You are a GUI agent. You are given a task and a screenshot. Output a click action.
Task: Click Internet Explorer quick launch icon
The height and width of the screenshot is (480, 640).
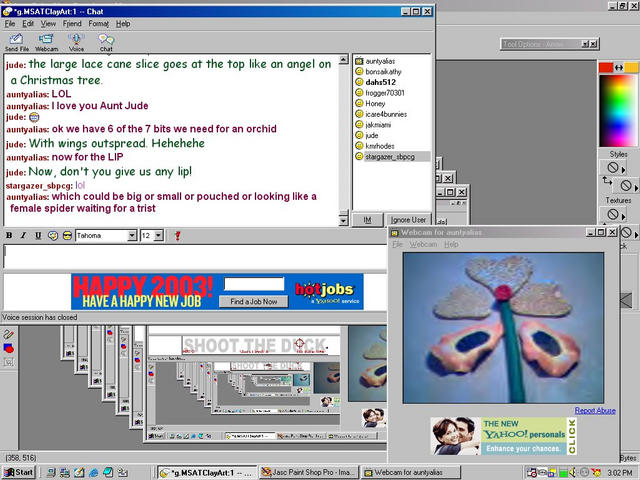tap(93, 473)
